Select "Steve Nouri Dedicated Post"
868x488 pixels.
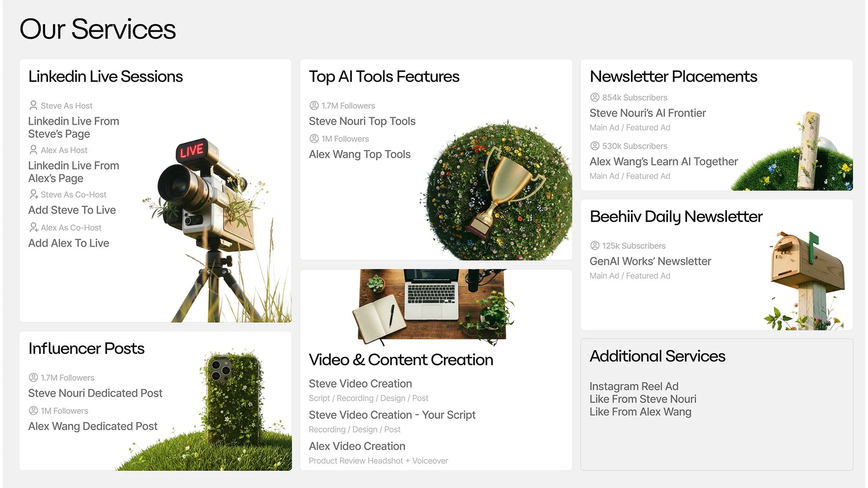click(x=95, y=393)
